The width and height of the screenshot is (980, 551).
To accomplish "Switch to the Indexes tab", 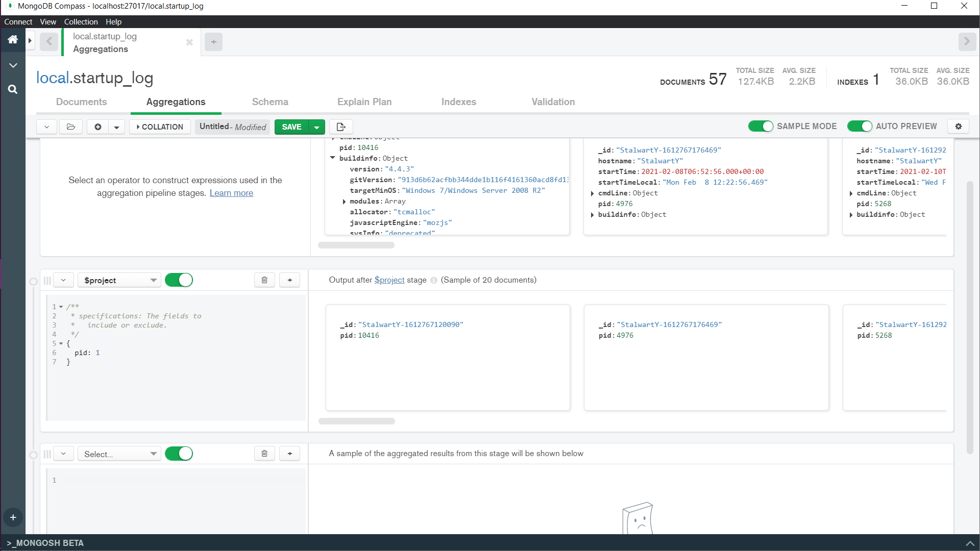I will 459,102.
